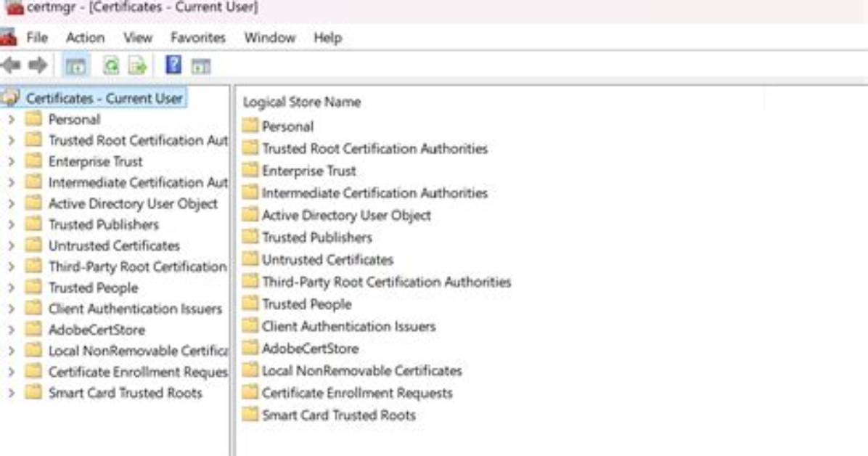Click folder icon of Untrusted Certificates in tree
This screenshot has height=456, width=868.
coord(34,245)
